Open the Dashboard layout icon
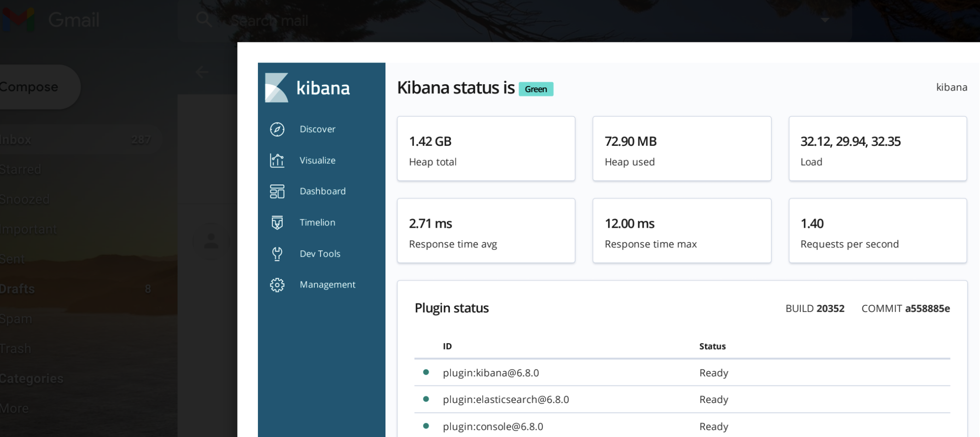The height and width of the screenshot is (437, 980). 277,191
